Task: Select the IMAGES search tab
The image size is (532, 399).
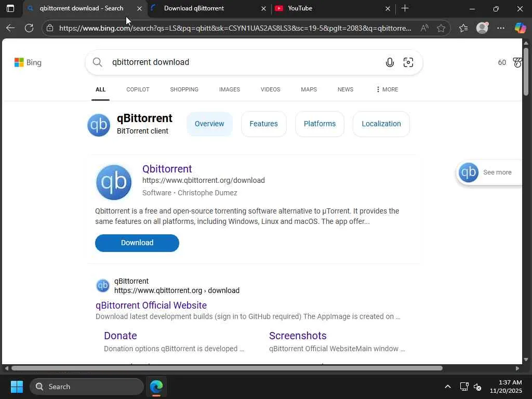Action: click(229, 89)
